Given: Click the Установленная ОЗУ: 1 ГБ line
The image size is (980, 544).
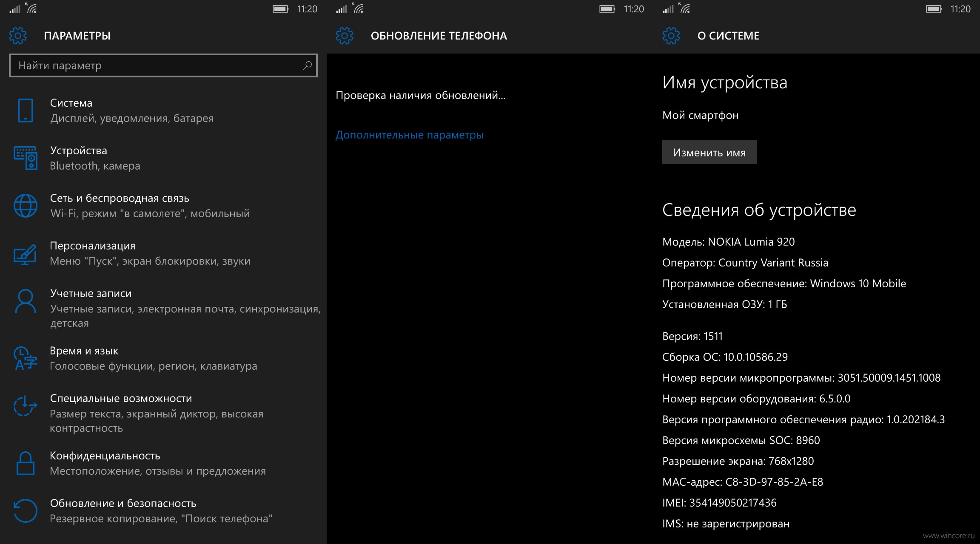Looking at the screenshot, I should coord(725,304).
